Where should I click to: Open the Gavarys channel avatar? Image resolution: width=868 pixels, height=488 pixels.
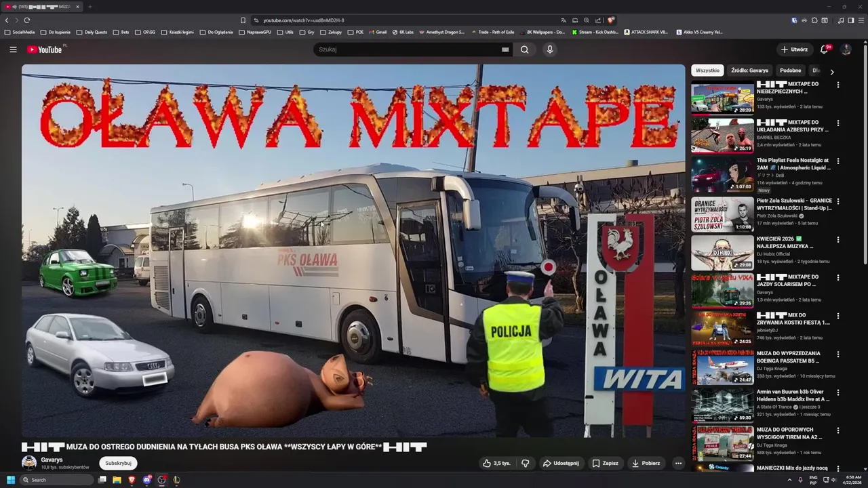[29, 463]
